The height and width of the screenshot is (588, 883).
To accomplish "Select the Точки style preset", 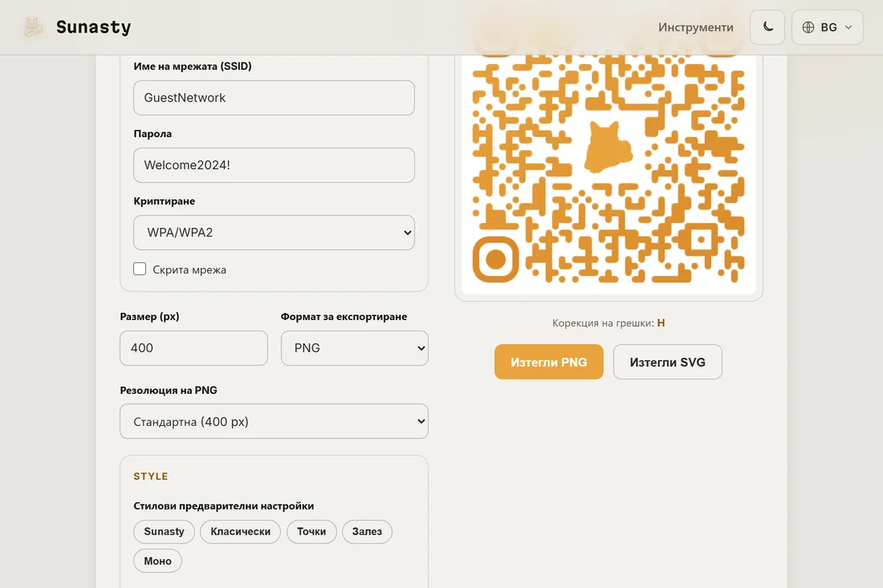I will [311, 532].
